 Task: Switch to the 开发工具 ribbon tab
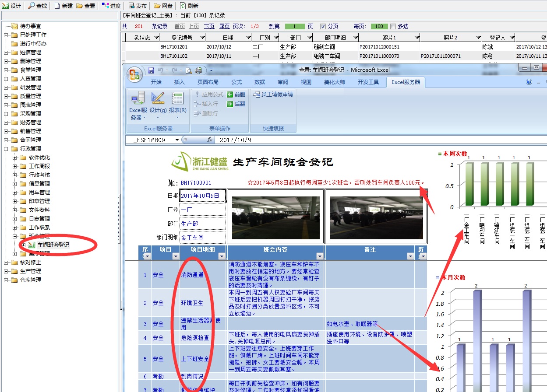(x=368, y=82)
